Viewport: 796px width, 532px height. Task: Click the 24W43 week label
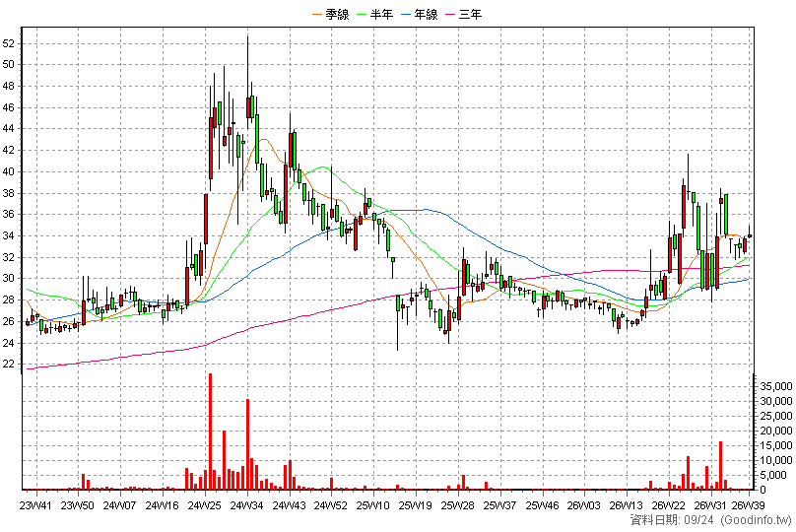(289, 505)
